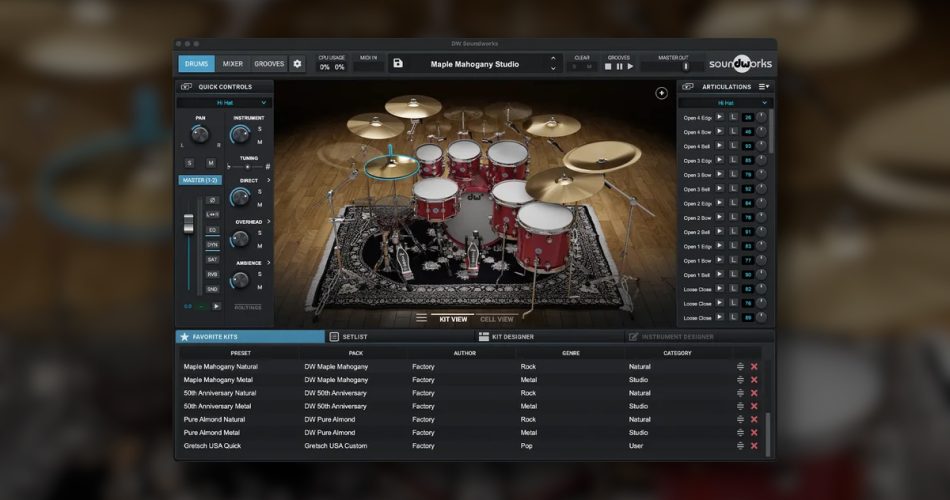This screenshot has height=500, width=950.
Task: Open the Articulations panel menu icon
Action: point(764,87)
